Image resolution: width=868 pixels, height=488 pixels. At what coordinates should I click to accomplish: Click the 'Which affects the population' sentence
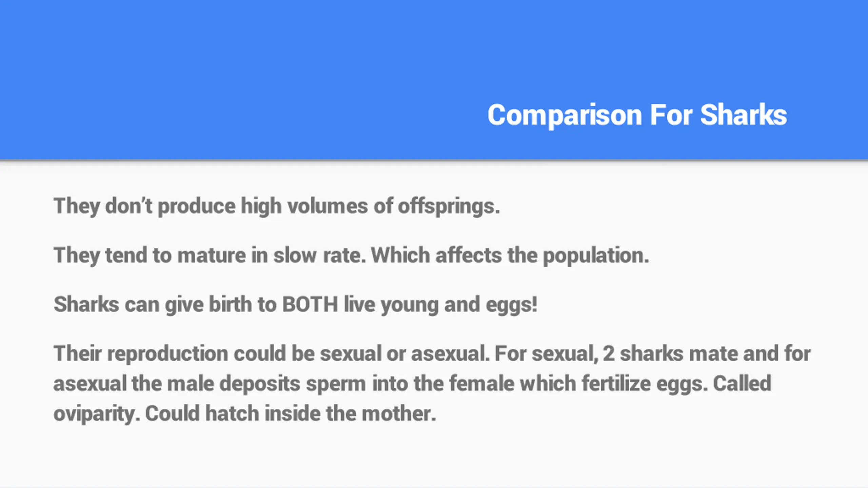(510, 255)
